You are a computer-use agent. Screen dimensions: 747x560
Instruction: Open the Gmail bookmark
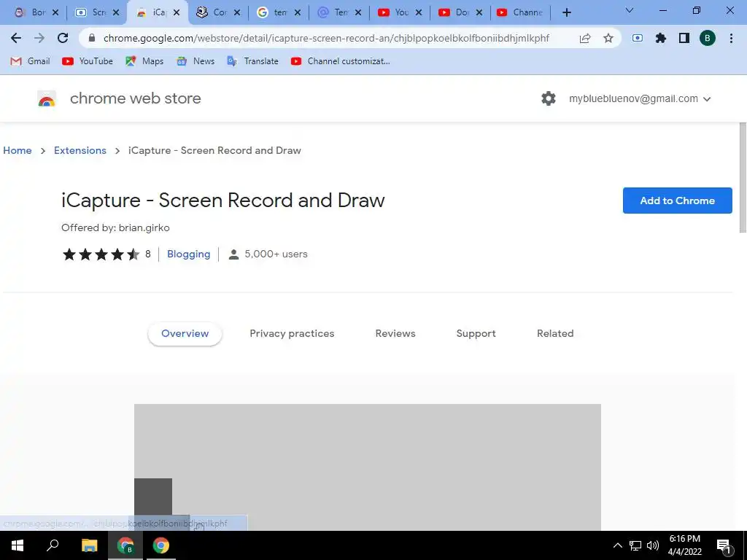click(x=30, y=61)
